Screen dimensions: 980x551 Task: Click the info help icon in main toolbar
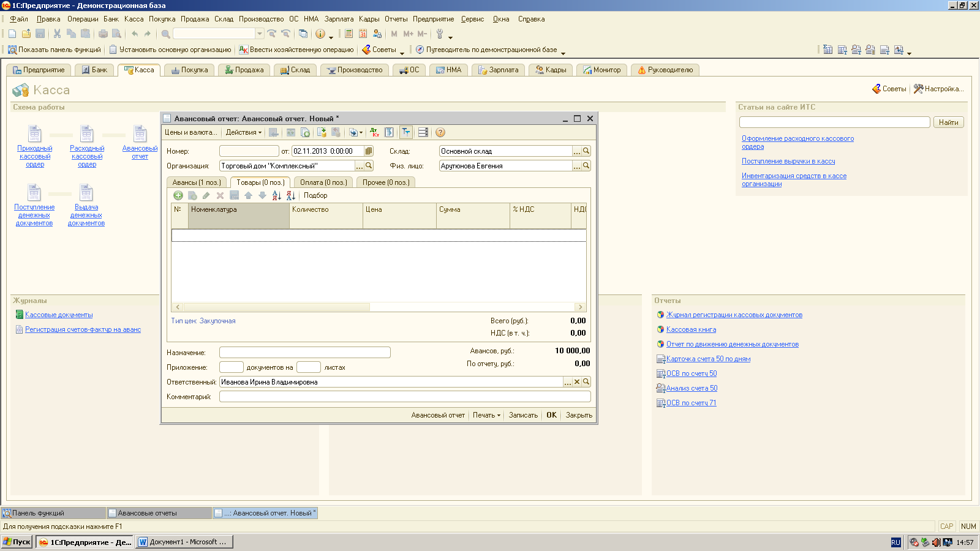320,34
